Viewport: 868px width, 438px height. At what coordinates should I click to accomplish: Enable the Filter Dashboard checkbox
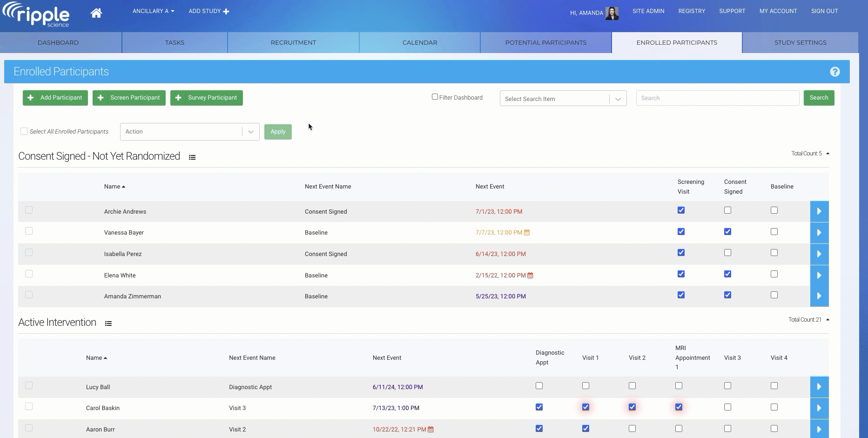point(435,97)
